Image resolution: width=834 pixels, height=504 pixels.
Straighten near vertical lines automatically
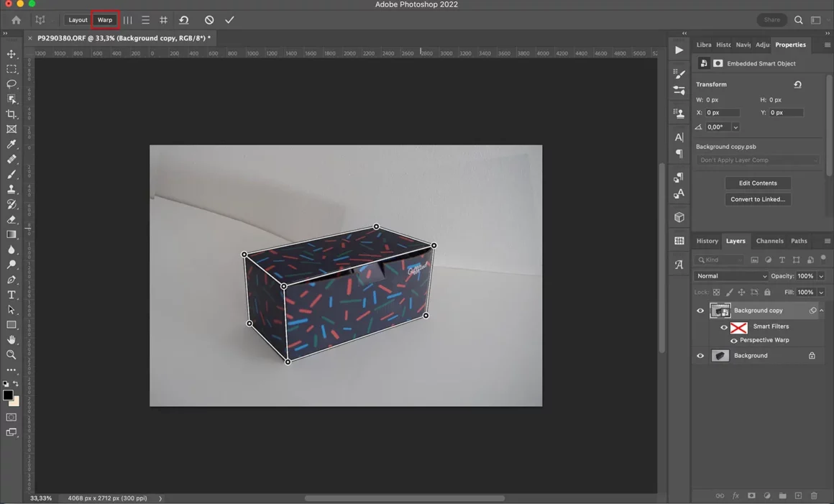pos(128,19)
